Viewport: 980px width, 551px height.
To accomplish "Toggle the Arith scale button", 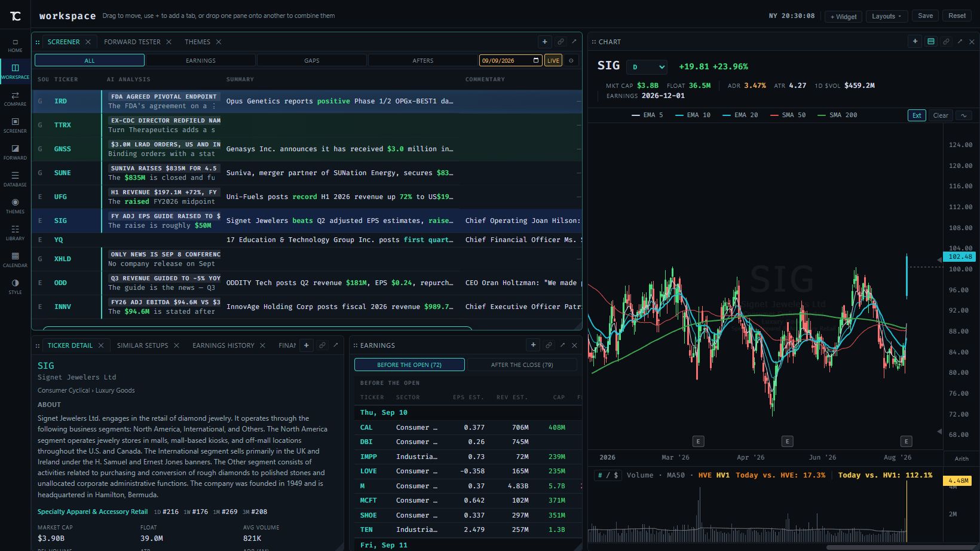I will click(961, 458).
